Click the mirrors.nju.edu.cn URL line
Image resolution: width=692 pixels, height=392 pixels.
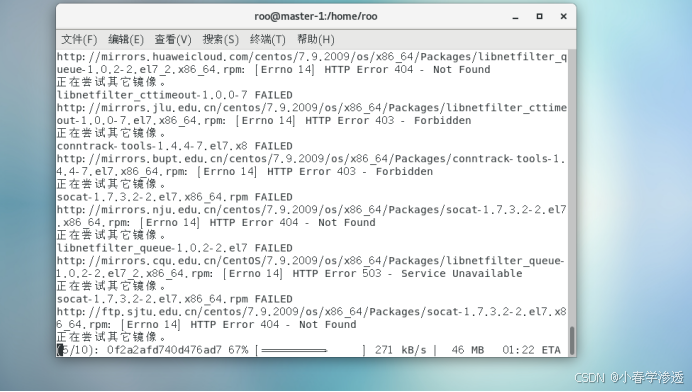pyautogui.click(x=312, y=210)
